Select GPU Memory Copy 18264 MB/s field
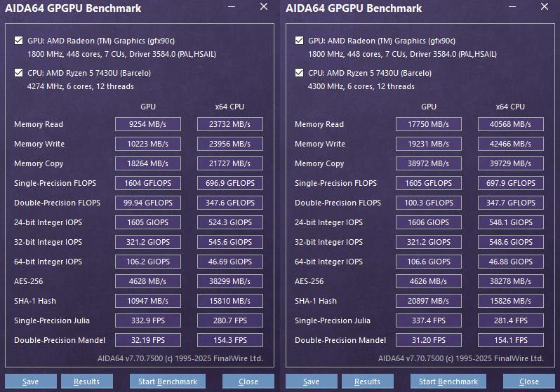 [148, 163]
